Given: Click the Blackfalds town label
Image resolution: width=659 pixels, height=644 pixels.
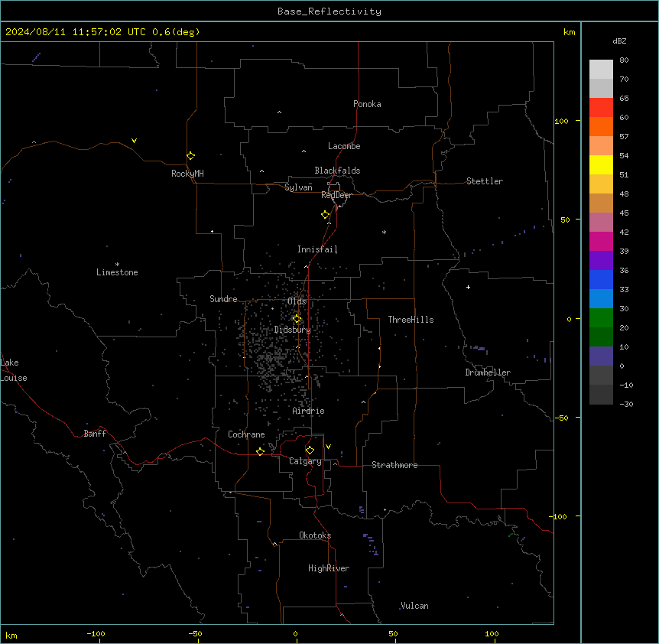Looking at the screenshot, I should click(x=337, y=171).
